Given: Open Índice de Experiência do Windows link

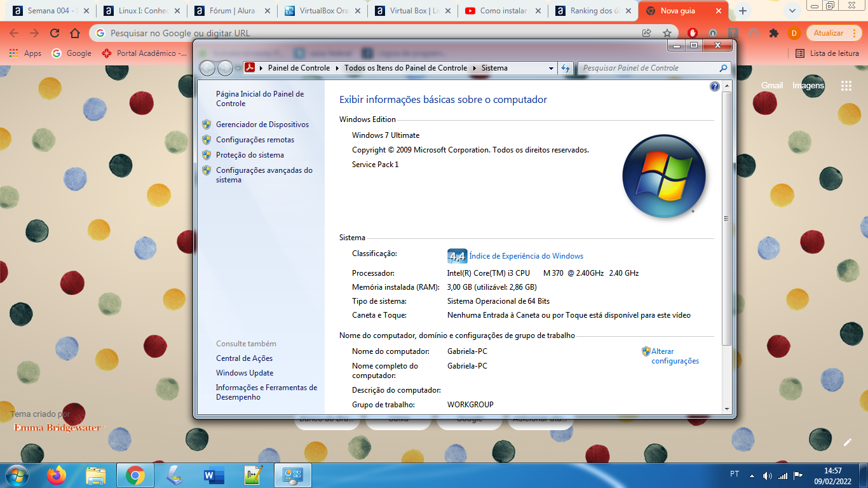Looking at the screenshot, I should tap(526, 256).
